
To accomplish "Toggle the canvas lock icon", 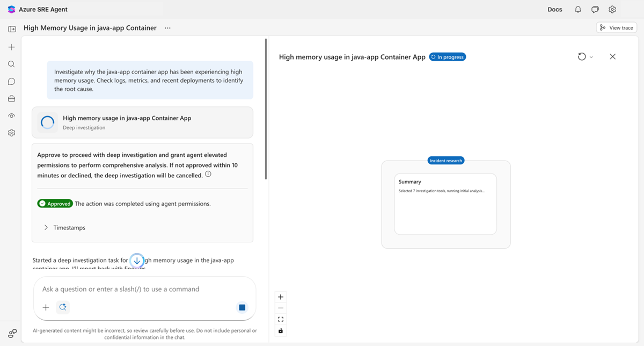I will point(281,330).
